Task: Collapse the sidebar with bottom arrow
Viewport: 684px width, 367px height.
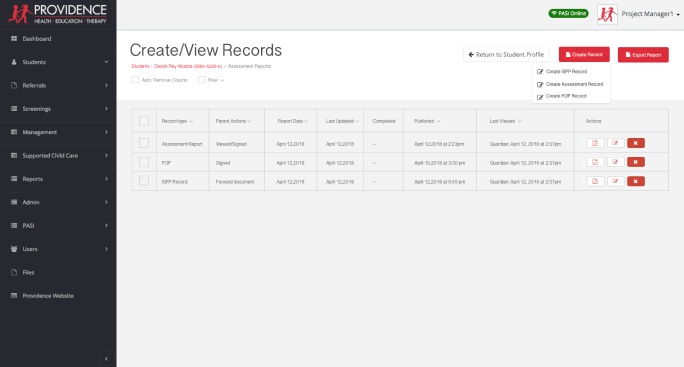Action: coord(106,359)
